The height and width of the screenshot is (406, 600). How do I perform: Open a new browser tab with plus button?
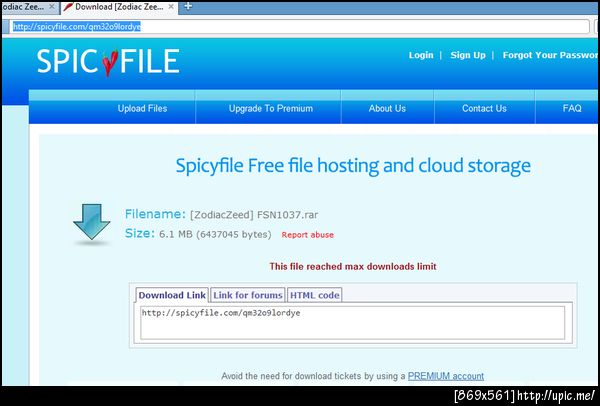click(188, 7)
